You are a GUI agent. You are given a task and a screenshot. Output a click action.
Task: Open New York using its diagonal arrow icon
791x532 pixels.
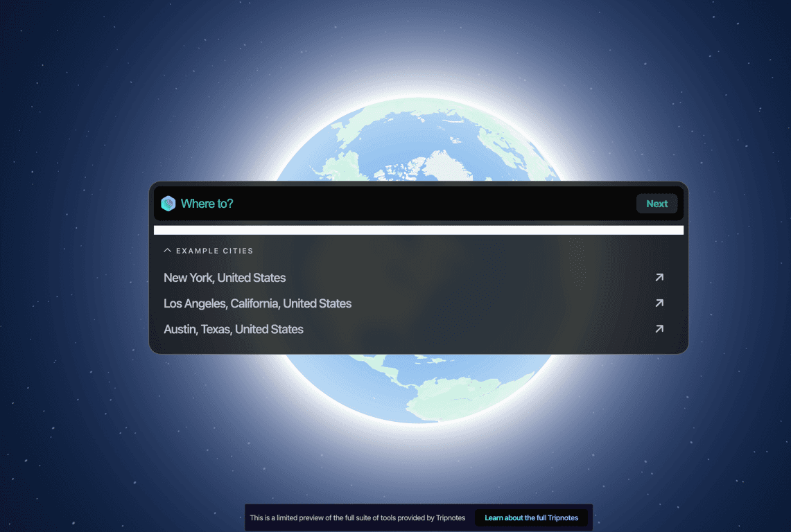(659, 277)
